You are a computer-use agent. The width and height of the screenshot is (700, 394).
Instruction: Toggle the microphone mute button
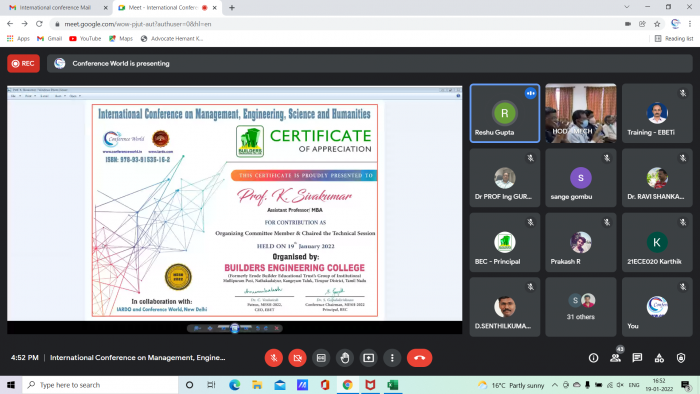point(274,358)
